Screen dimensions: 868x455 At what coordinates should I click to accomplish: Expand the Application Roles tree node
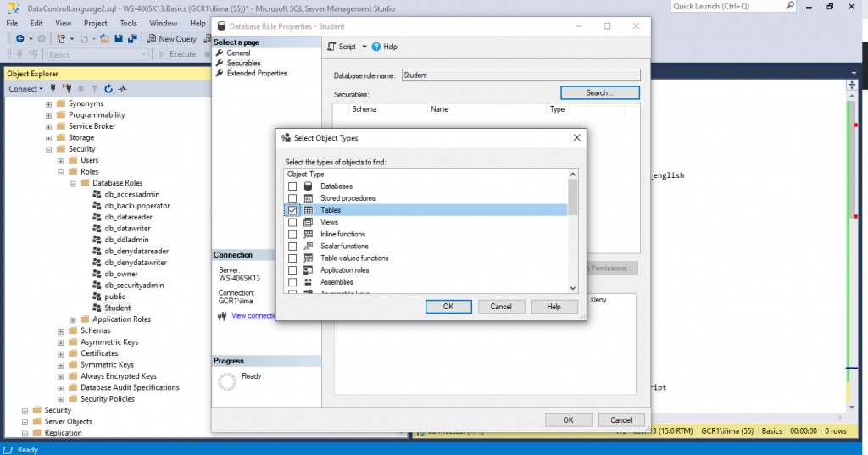[73, 319]
